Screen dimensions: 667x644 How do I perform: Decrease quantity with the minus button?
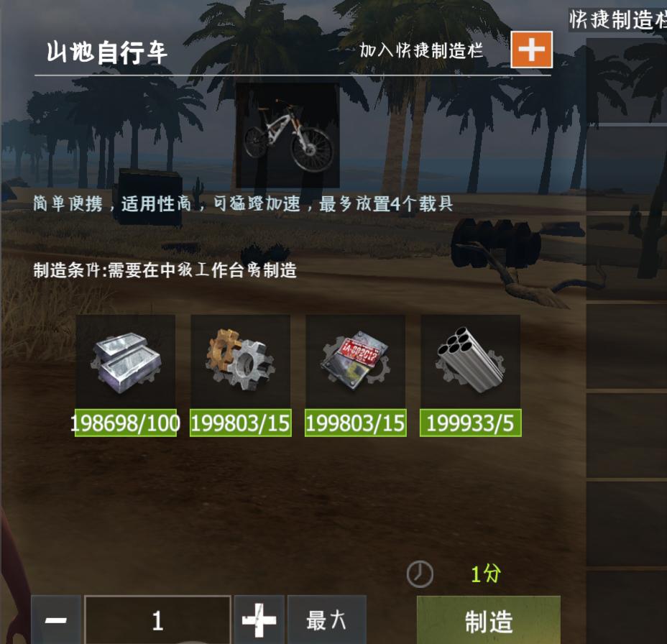click(x=56, y=620)
